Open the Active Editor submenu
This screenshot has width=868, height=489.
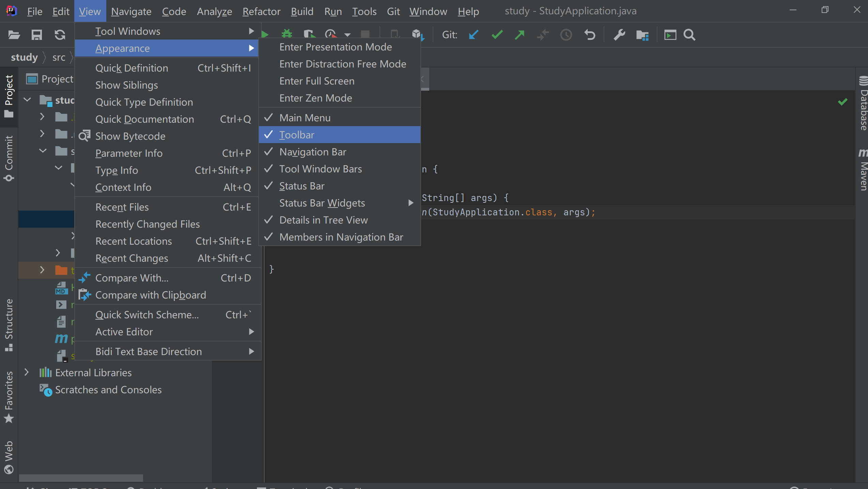pos(124,332)
